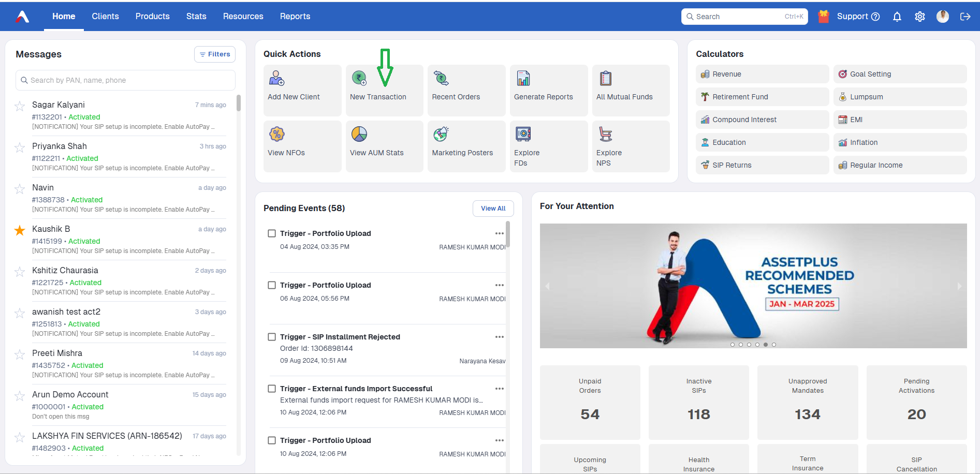
Task: Open the EMI calculator
Action: point(900,120)
